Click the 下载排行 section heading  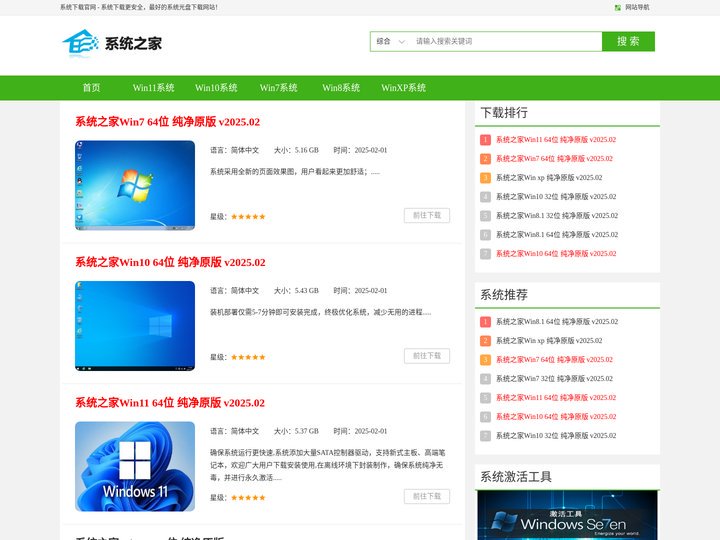pos(504,112)
